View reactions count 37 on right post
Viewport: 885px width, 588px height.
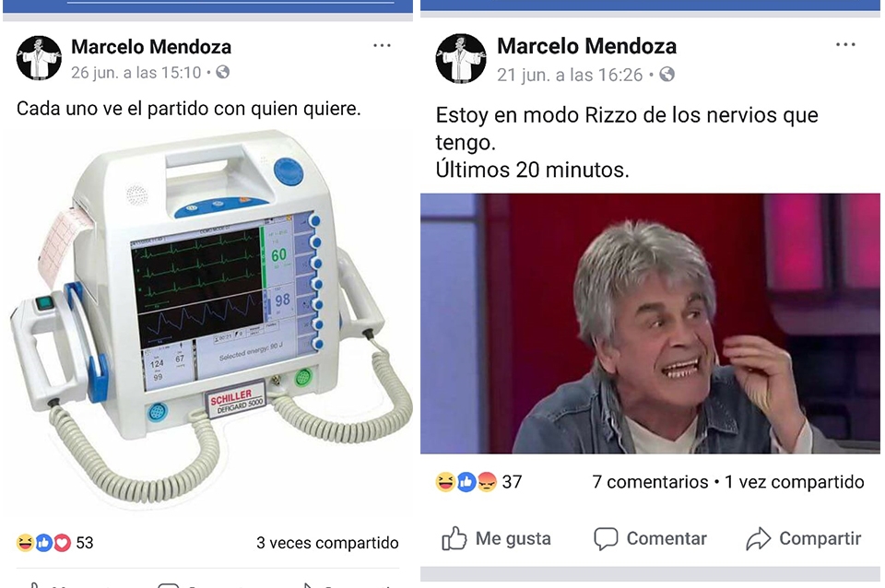478,482
